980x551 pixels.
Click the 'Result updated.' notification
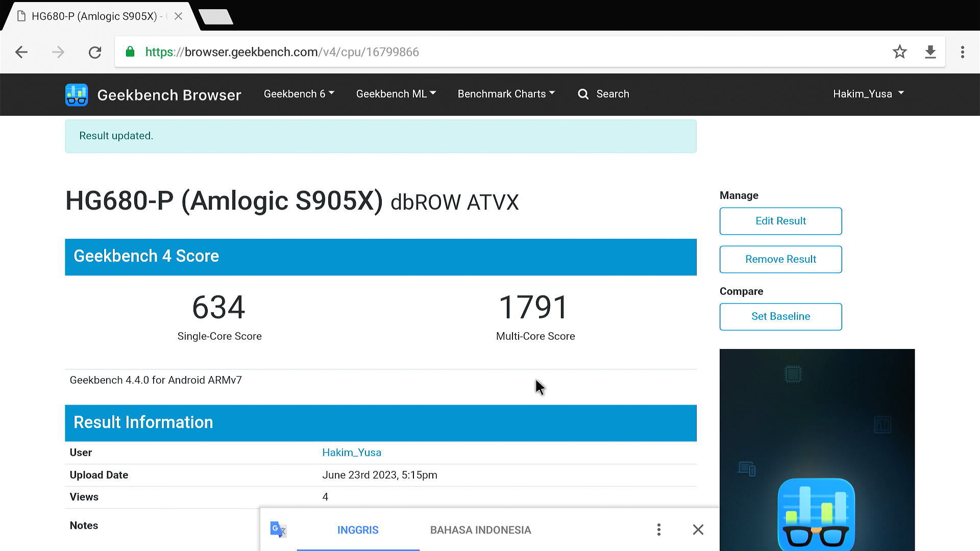[380, 136]
